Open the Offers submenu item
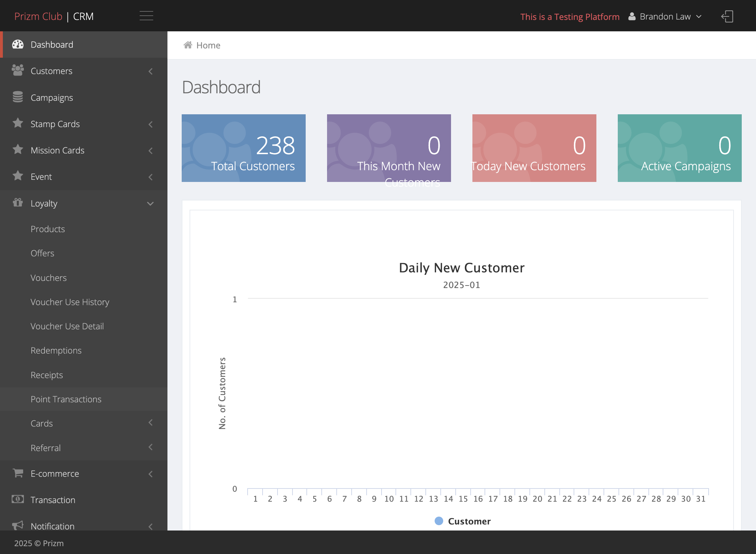 (x=84, y=253)
